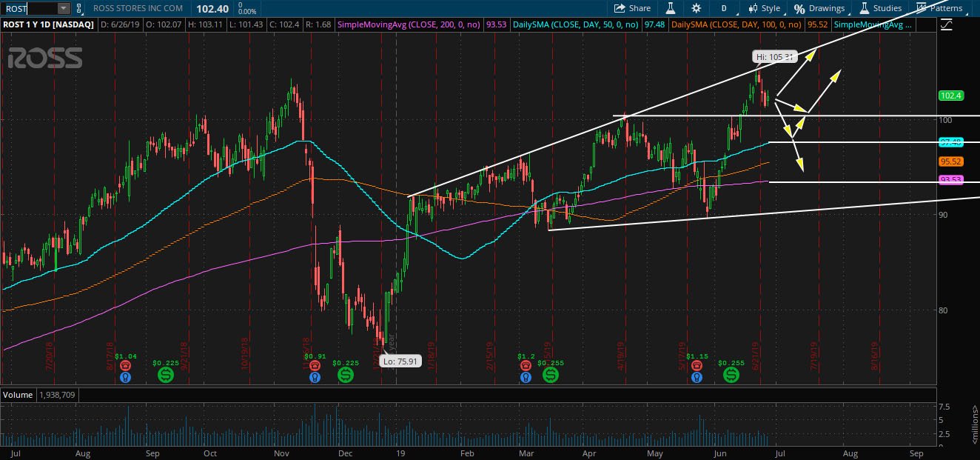Open the Style menu

tap(764, 8)
